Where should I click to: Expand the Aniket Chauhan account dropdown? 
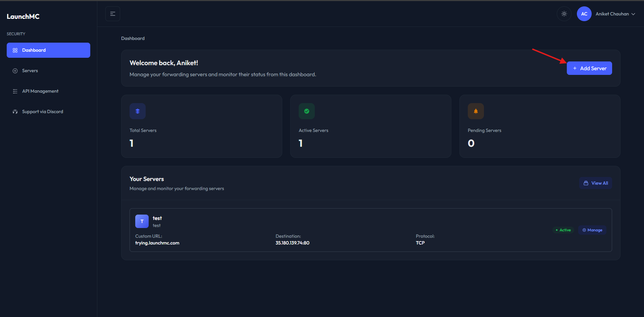pos(615,14)
